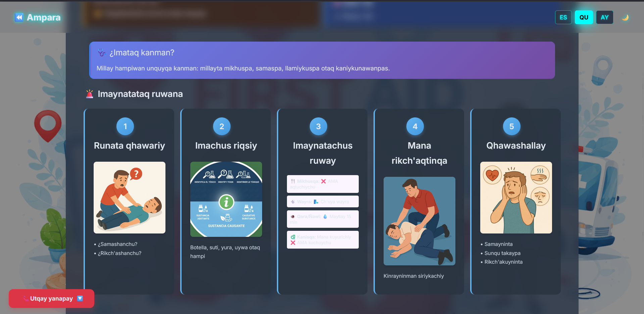Viewport: 644px width, 314px height.
Task: Open the toxic substance identification image
Action: click(226, 199)
